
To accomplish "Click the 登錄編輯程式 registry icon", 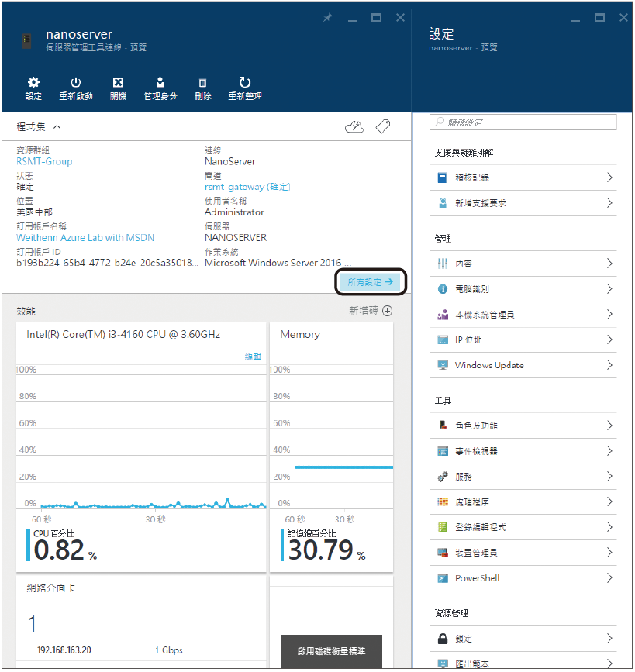I will point(443,527).
